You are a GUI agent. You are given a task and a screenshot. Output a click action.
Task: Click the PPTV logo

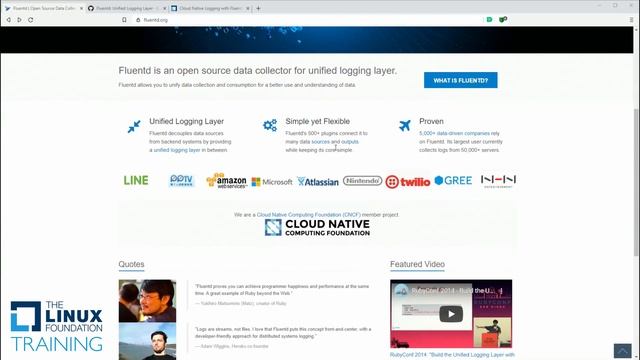(x=182, y=180)
